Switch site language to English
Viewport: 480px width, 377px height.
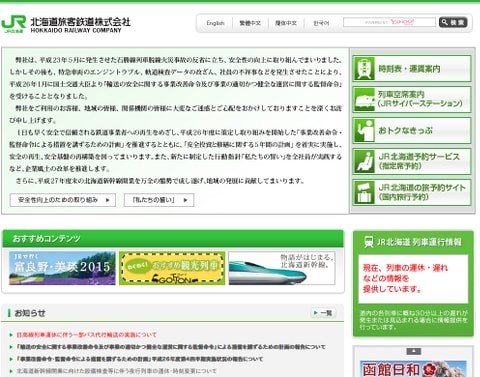point(215,23)
